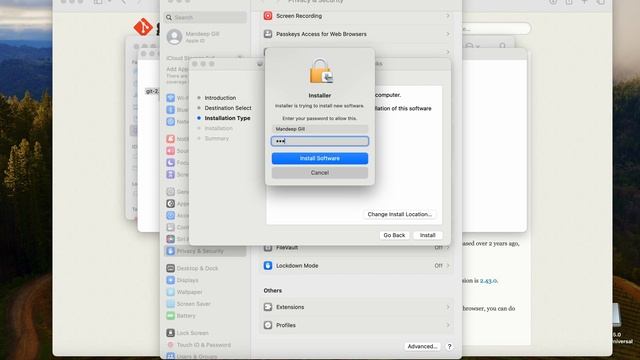Select Wi-Fi icon in Settings sidebar
Screen dimensions: 640x360
click(x=171, y=98)
